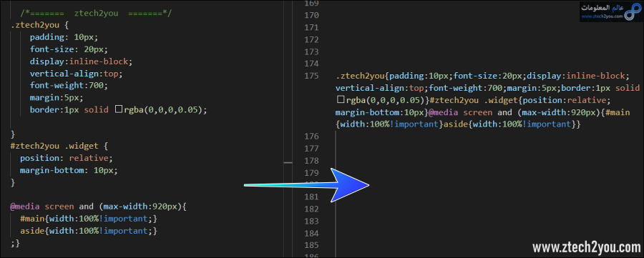
Task: Click line number 176 in the gutter
Action: coord(312,137)
